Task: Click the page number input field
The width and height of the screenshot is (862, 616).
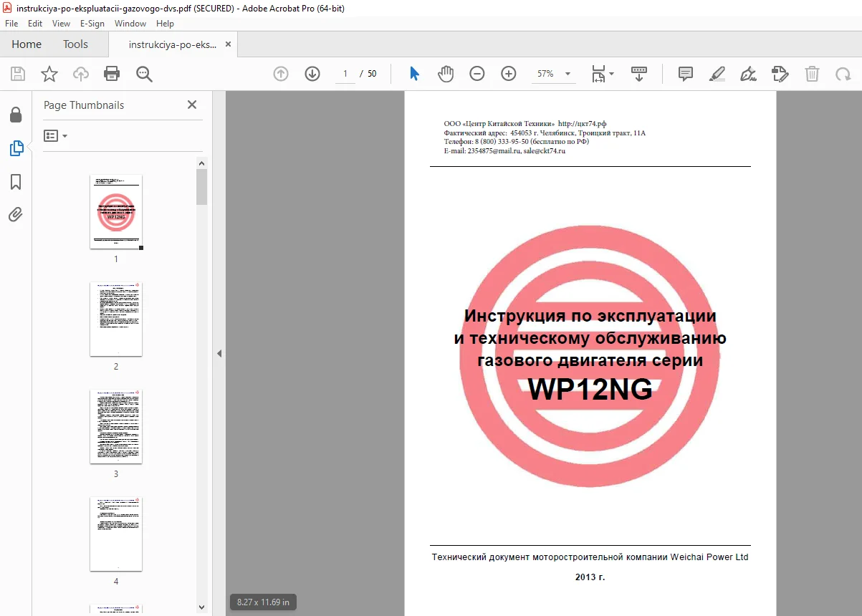Action: pos(345,74)
